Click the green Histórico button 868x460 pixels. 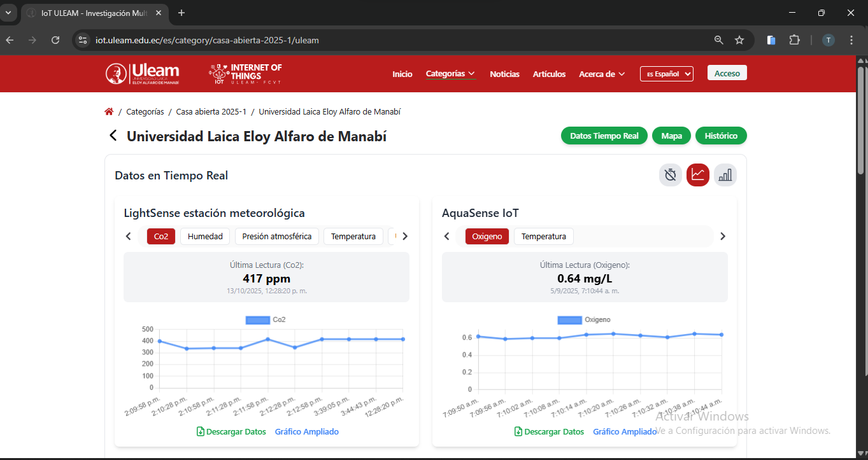(x=720, y=136)
